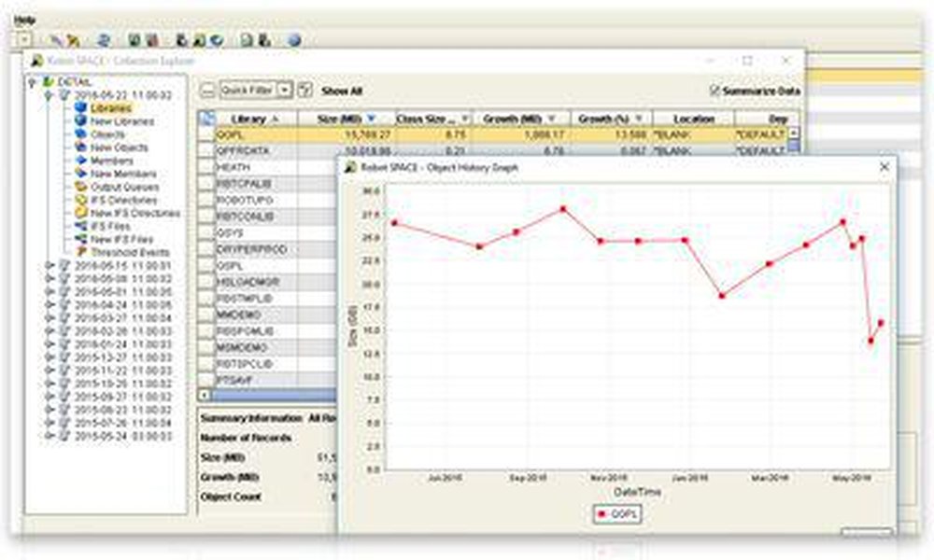Click the filter funnel icon beside Quick Filter
The height and width of the screenshot is (560, 934).
[305, 91]
